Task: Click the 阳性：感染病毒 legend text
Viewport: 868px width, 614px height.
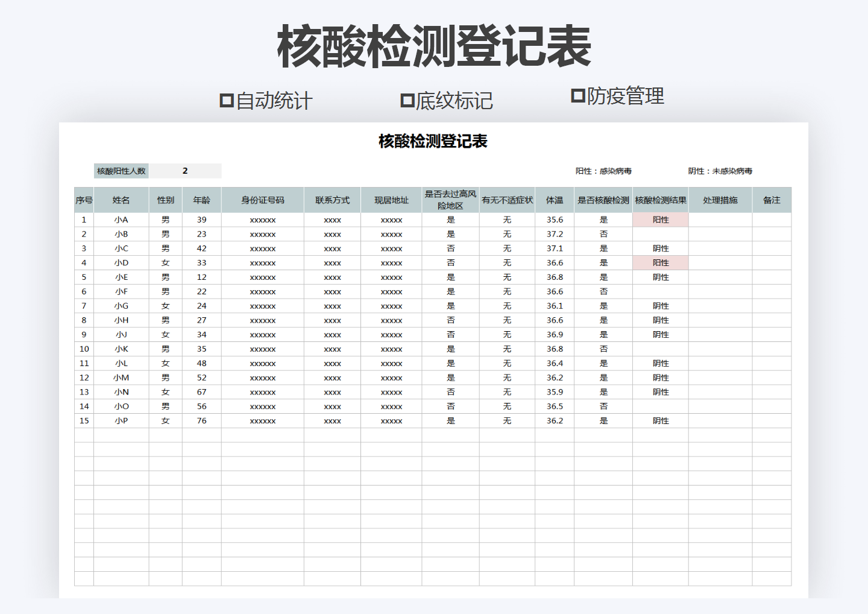Action: click(605, 170)
